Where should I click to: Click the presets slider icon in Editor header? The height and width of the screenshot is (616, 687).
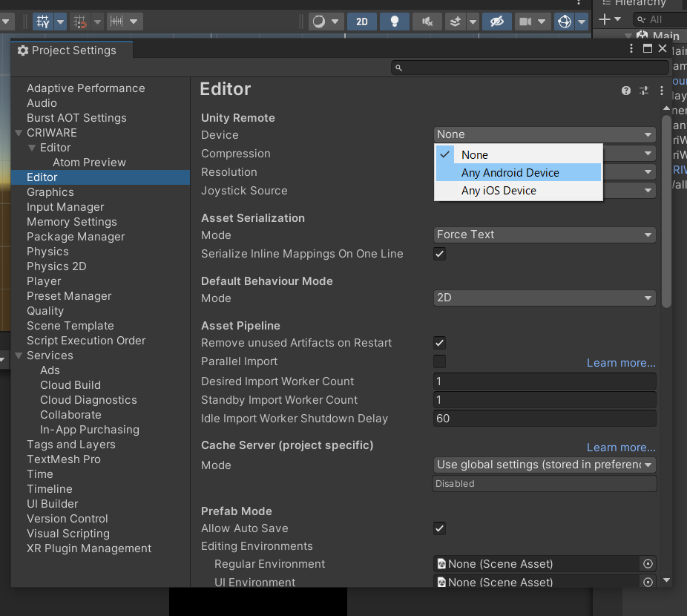[x=644, y=91]
